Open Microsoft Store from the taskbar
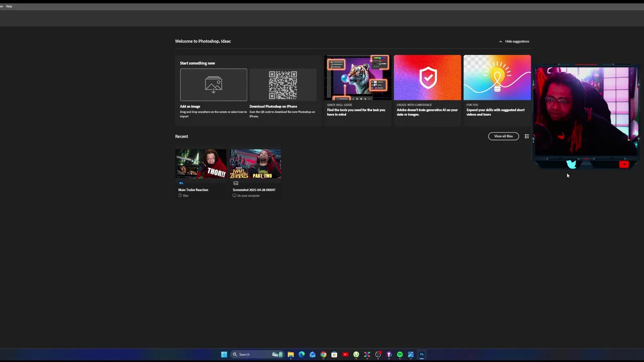The image size is (644, 362). point(334,354)
